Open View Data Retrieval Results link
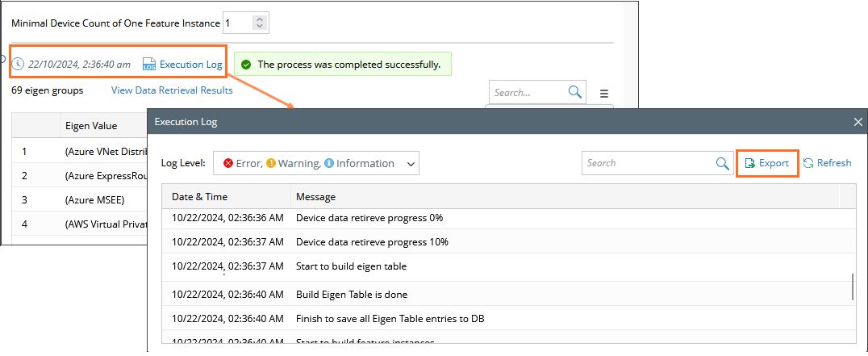Screen dimensions: 868x356 pyautogui.click(x=172, y=90)
